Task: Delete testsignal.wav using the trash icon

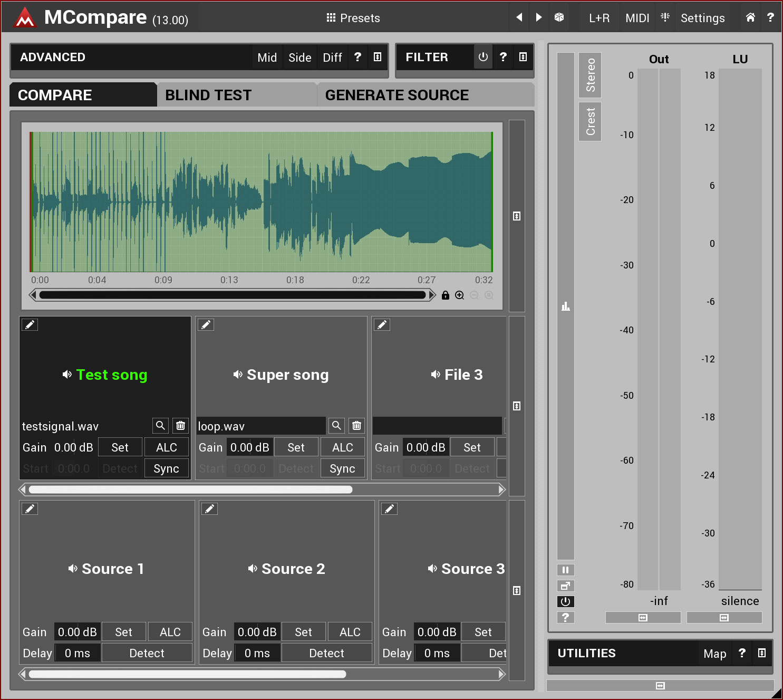Action: click(180, 426)
